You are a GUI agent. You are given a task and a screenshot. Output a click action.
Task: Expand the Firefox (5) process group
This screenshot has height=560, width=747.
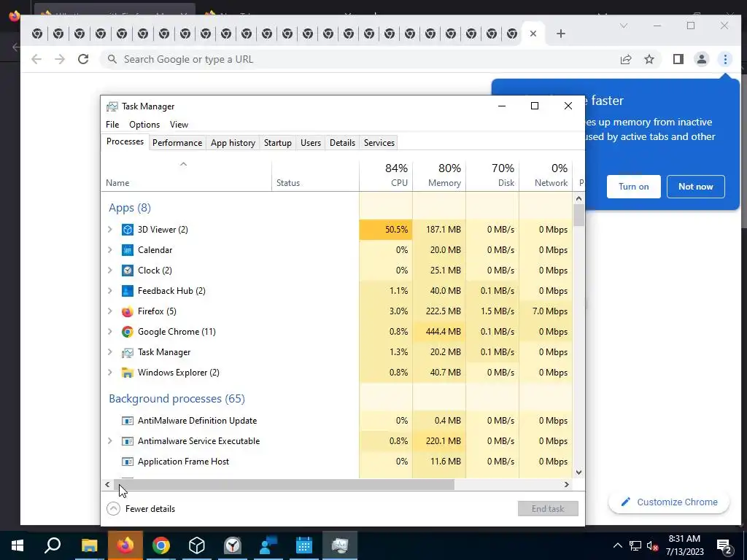[x=110, y=311]
